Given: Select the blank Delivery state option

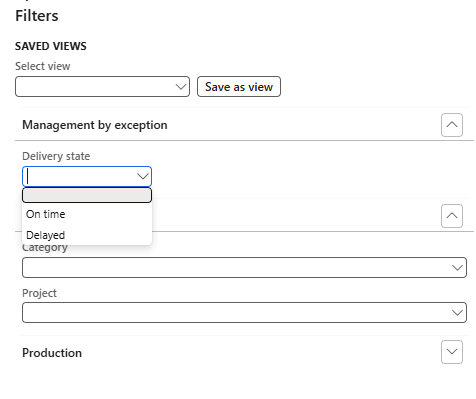Looking at the screenshot, I should point(87,195).
